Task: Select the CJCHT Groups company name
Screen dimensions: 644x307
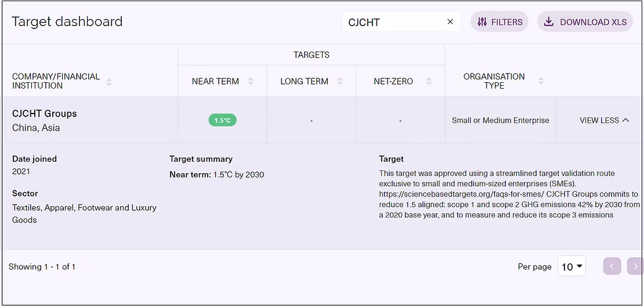Action: (45, 114)
